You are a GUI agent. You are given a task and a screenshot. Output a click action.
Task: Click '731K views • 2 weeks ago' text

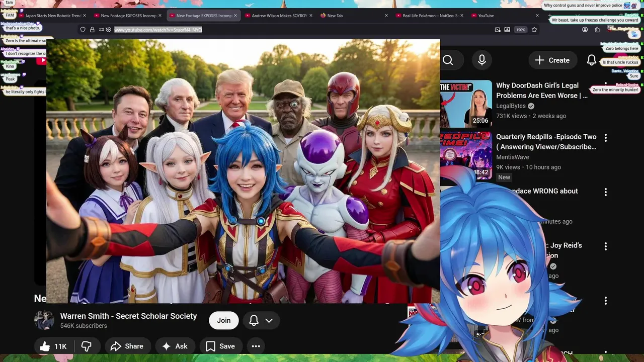531,116
